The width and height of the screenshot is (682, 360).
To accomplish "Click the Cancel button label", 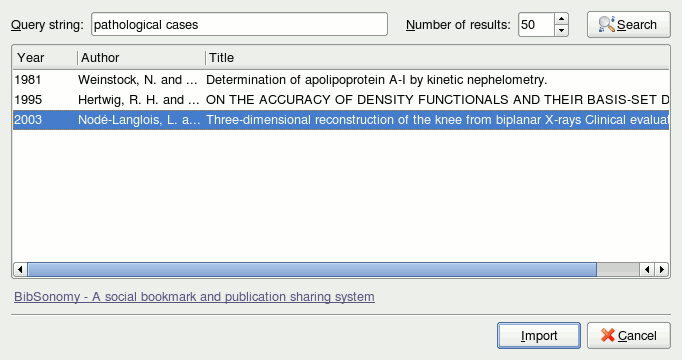I will coord(637,336).
